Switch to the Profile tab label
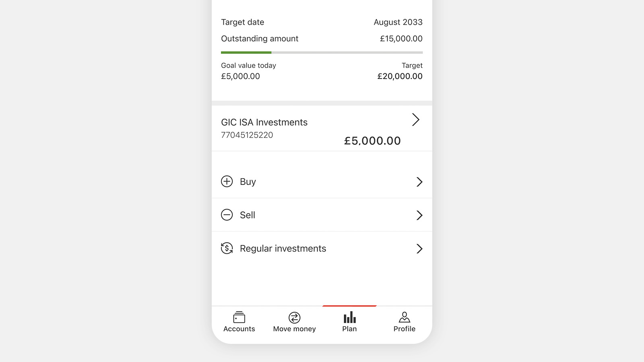This screenshot has height=362, width=644. click(x=405, y=329)
